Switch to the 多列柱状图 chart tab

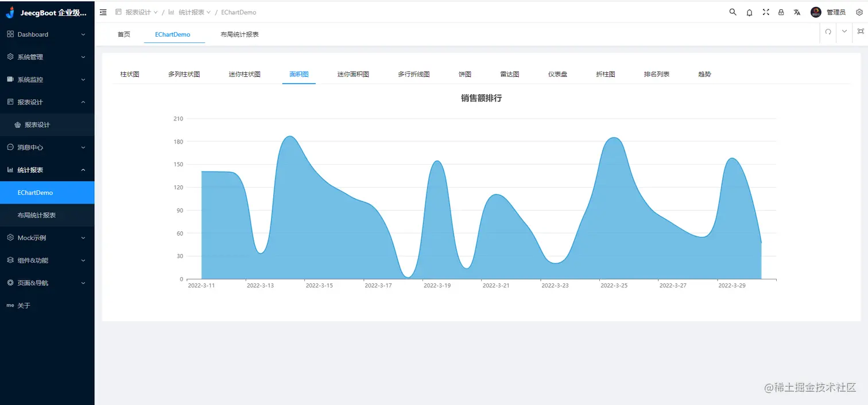[x=184, y=74]
